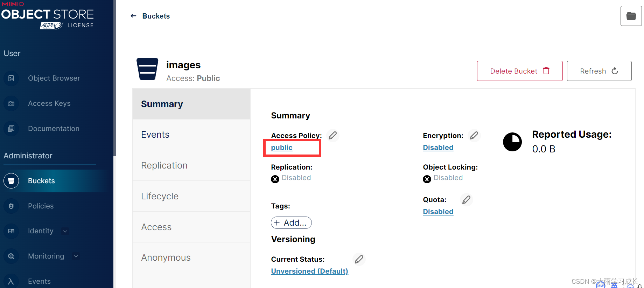Open Access Keys in the sidebar
Screen dimensions: 644x288
click(49, 103)
